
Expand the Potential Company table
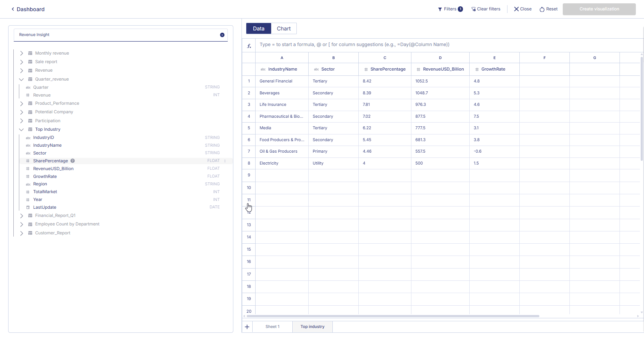[22, 112]
